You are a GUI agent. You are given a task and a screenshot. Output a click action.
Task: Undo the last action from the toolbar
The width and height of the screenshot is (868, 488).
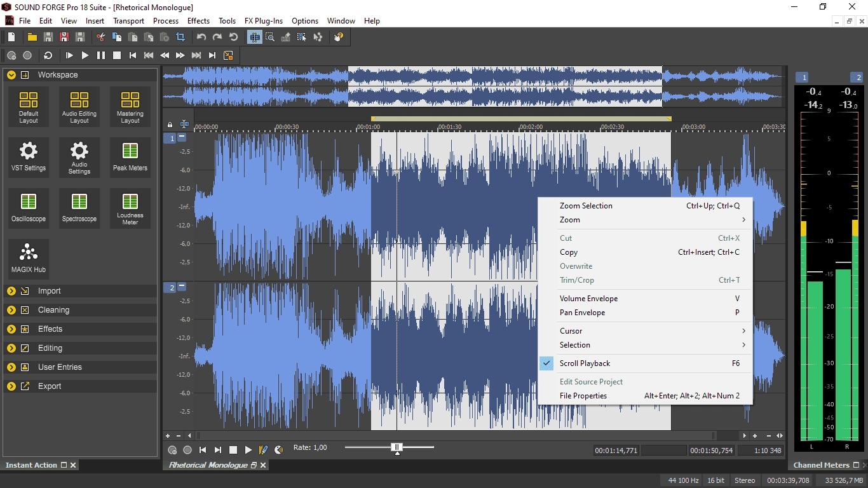201,37
